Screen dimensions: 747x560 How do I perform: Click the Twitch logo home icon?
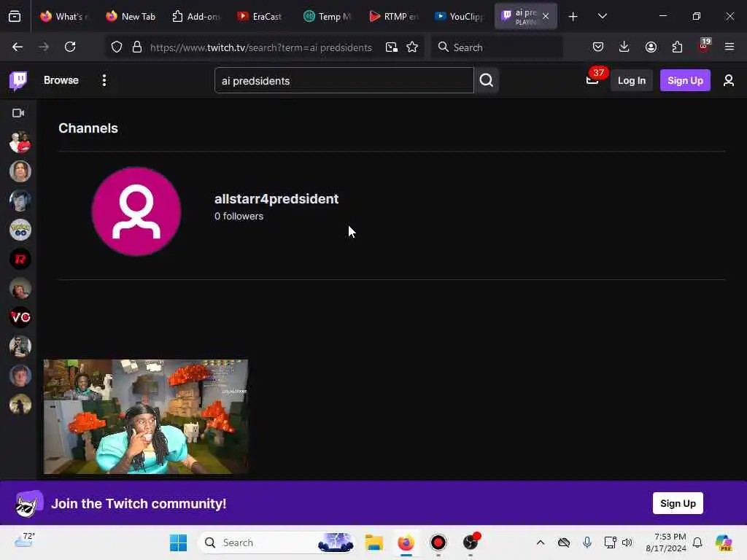pos(18,80)
